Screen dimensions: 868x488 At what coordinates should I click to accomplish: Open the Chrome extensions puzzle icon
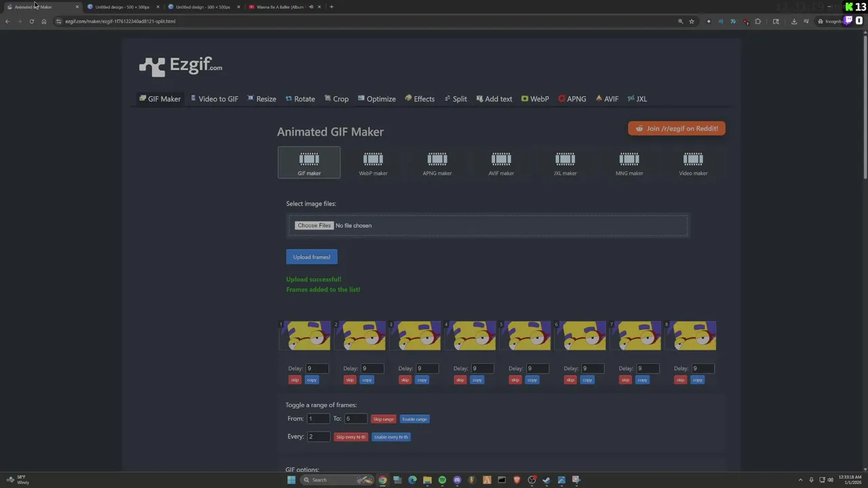point(757,21)
